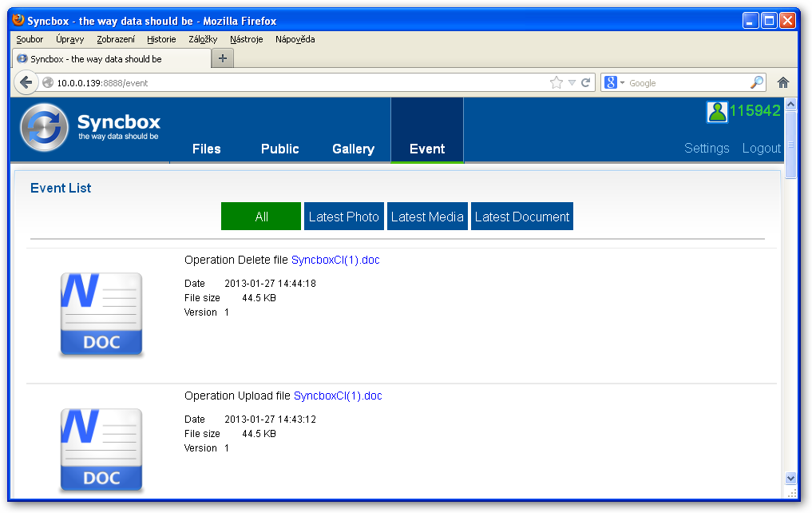Click 'Operation Delete file' text
Image resolution: width=812 pixels, height=513 pixels.
pyautogui.click(x=236, y=260)
